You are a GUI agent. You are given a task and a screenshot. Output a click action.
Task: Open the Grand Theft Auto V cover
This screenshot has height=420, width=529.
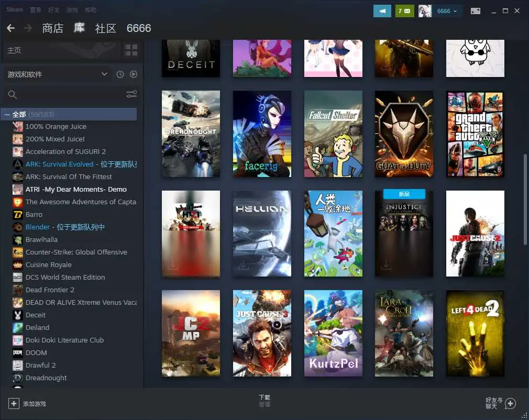[475, 134]
